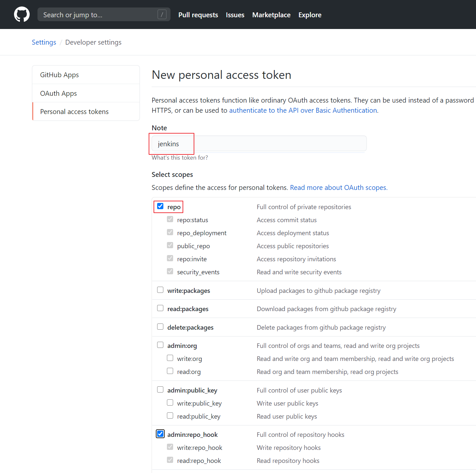Check the admin:public_key scope checkbox
Screen dimensions: 476x473
point(160,390)
